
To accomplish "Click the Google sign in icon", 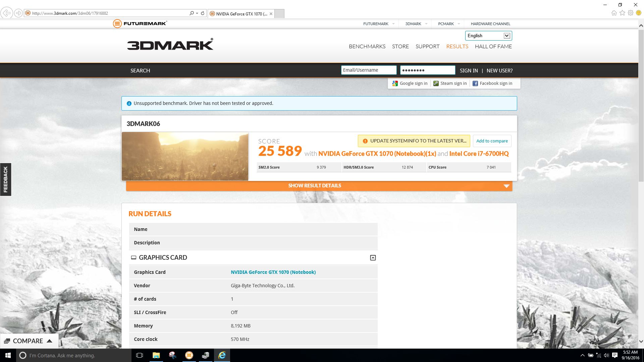I will tap(395, 83).
